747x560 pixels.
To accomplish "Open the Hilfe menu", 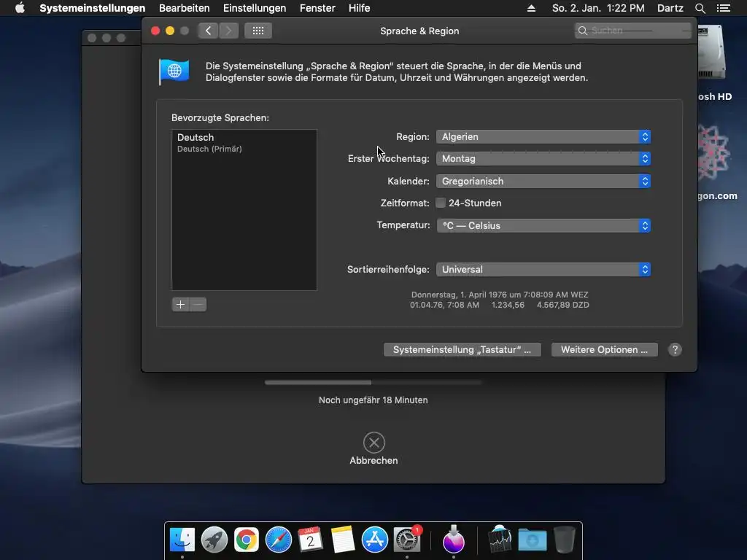I will tap(359, 8).
